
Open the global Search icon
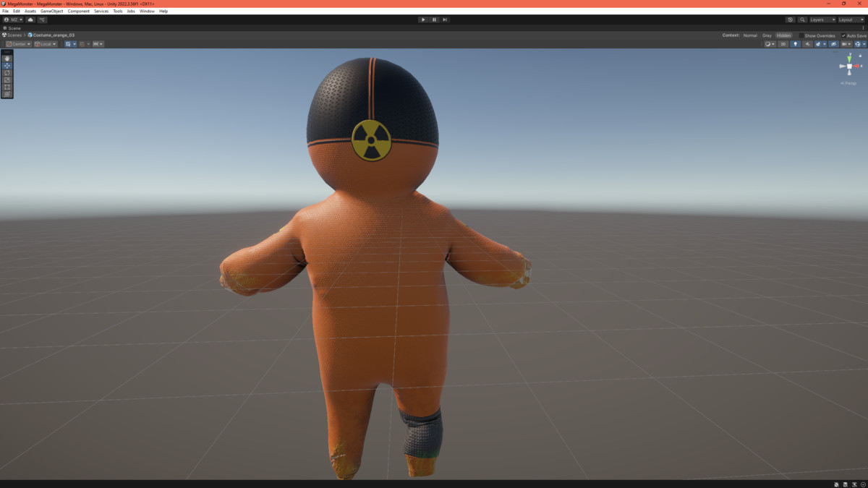802,20
